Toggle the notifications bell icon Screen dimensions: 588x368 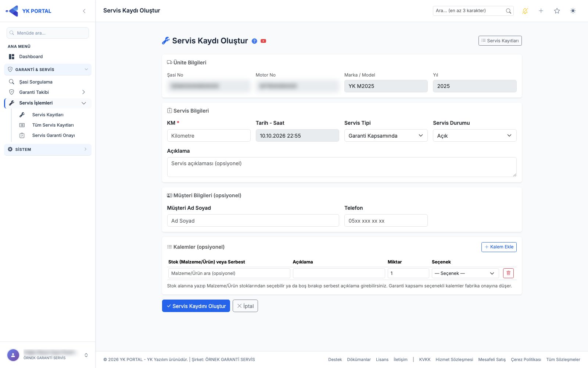(525, 11)
